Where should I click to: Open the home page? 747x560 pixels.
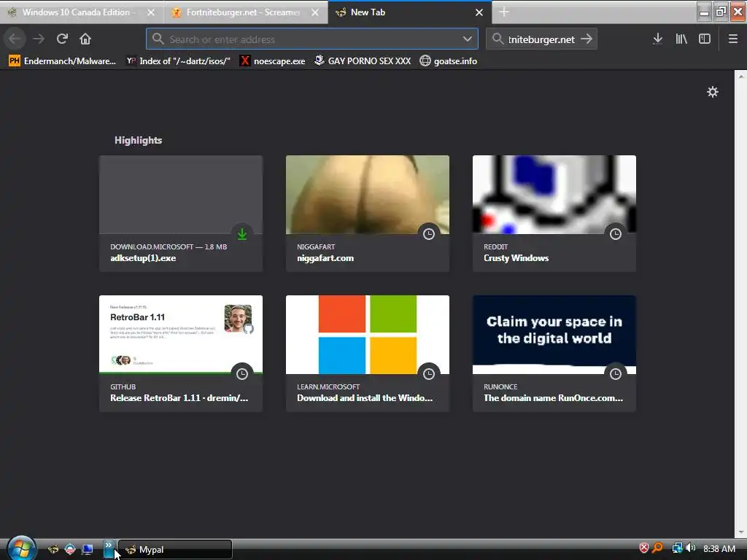click(x=85, y=39)
